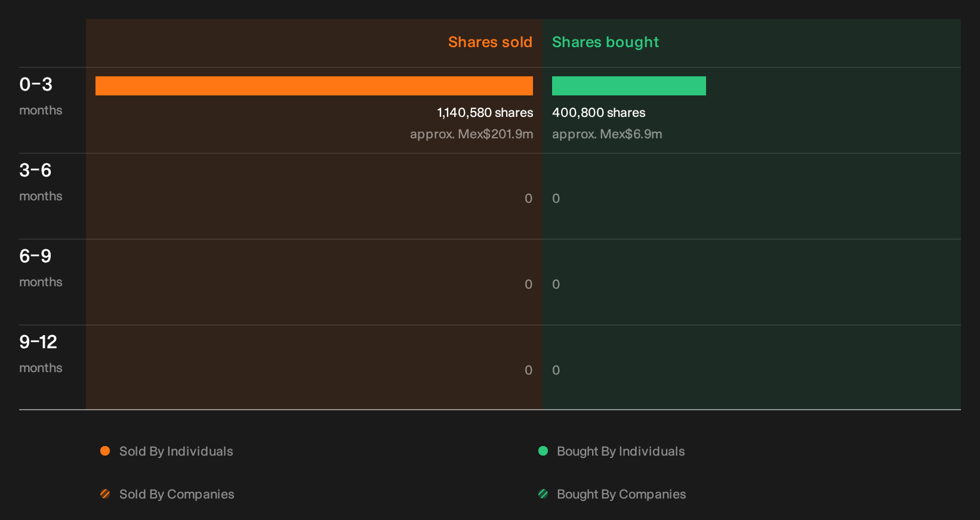
Task: Click Bought By Companies legend text
Action: pos(621,494)
